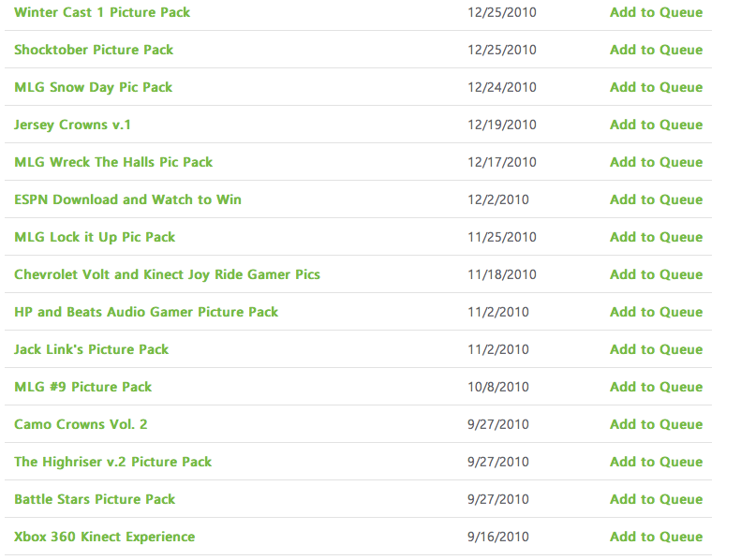Open the Xbox 360 Kinect Experience link

104,537
